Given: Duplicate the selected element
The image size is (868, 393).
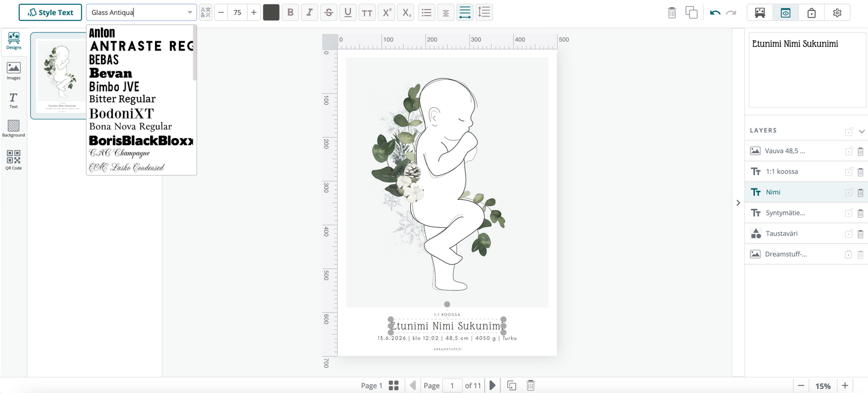Looking at the screenshot, I should (691, 13).
